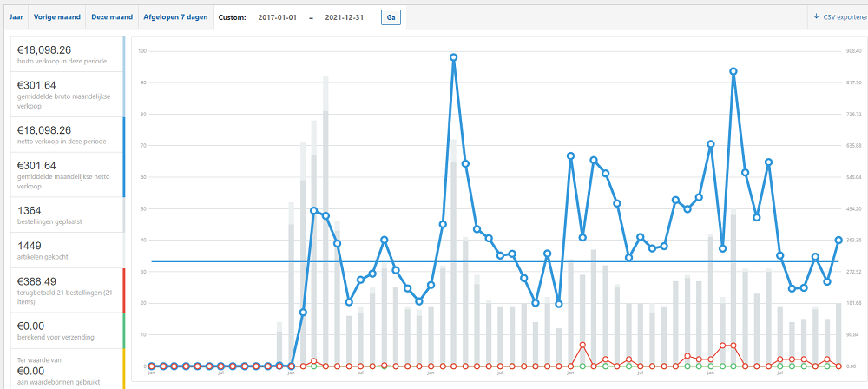This screenshot has height=389, width=868.
Task: Toggle gemiddelde bruto maandelijkse verkoop legend
Action: point(68,94)
